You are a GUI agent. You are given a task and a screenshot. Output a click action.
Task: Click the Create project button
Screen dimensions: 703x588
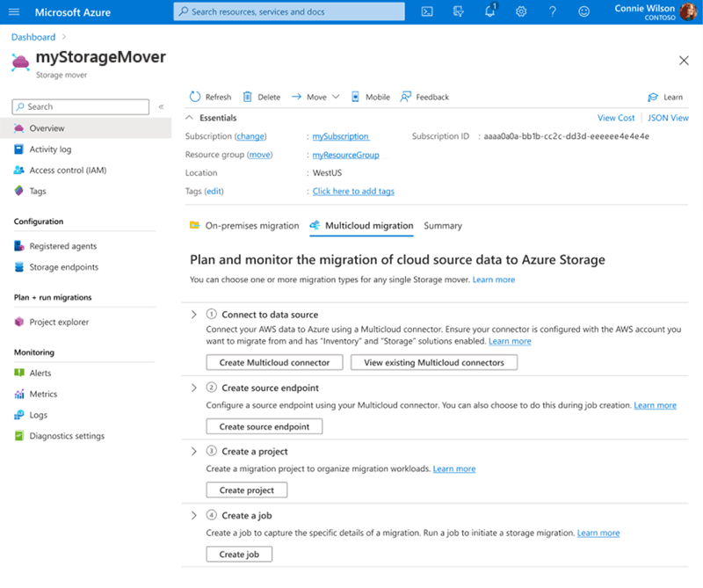point(247,490)
